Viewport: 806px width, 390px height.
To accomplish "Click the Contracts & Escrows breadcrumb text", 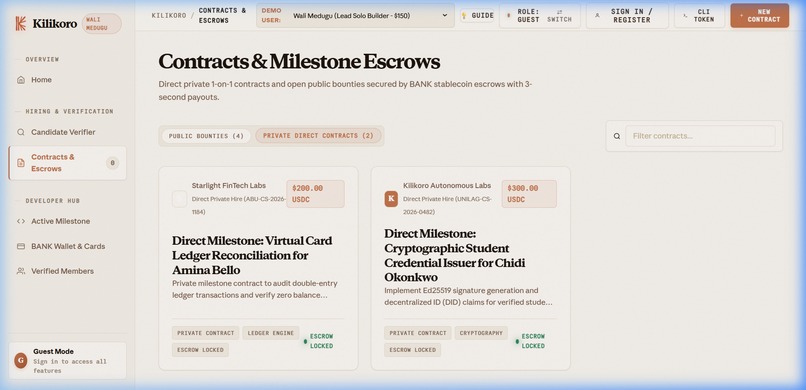I will pyautogui.click(x=223, y=15).
